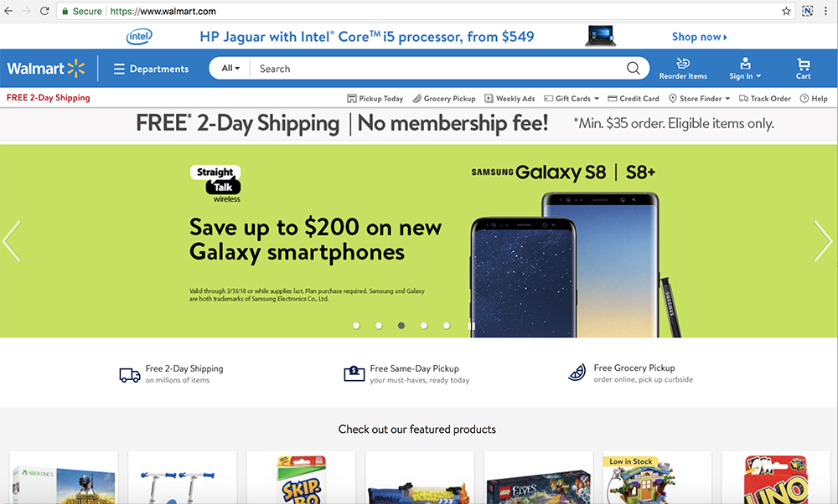Reload the page using the refresh icon
This screenshot has height=504, width=838.
(x=45, y=11)
